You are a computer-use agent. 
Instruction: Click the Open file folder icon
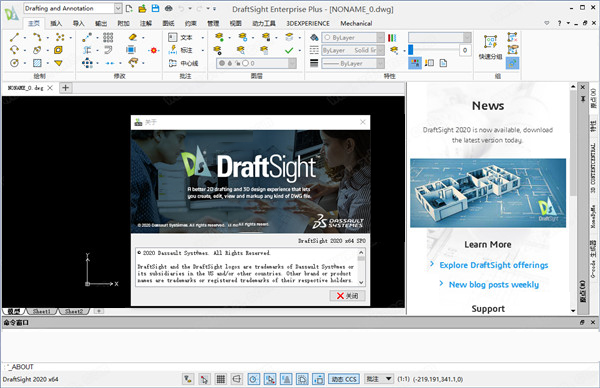point(142,8)
